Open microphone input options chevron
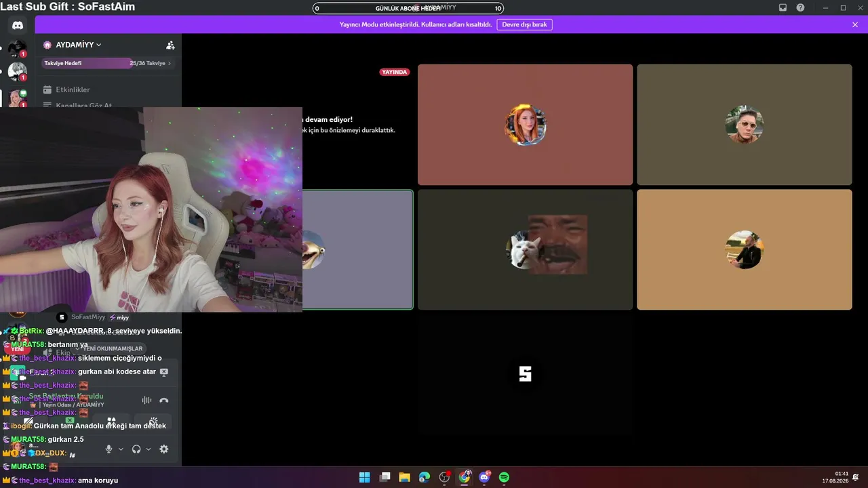The width and height of the screenshot is (868, 488). 121,449
